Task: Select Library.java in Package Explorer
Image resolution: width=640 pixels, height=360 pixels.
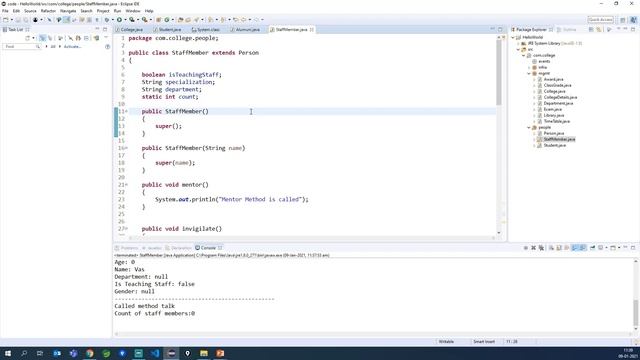Action: click(553, 116)
